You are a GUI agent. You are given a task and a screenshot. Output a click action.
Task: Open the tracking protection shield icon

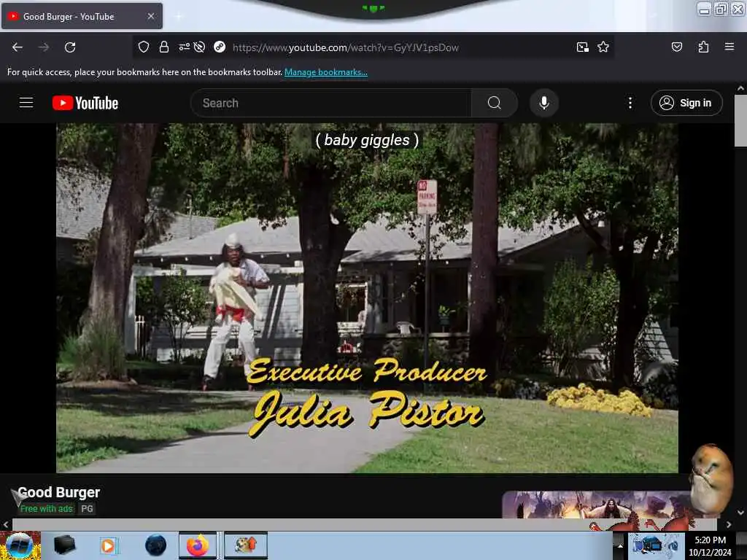(144, 47)
